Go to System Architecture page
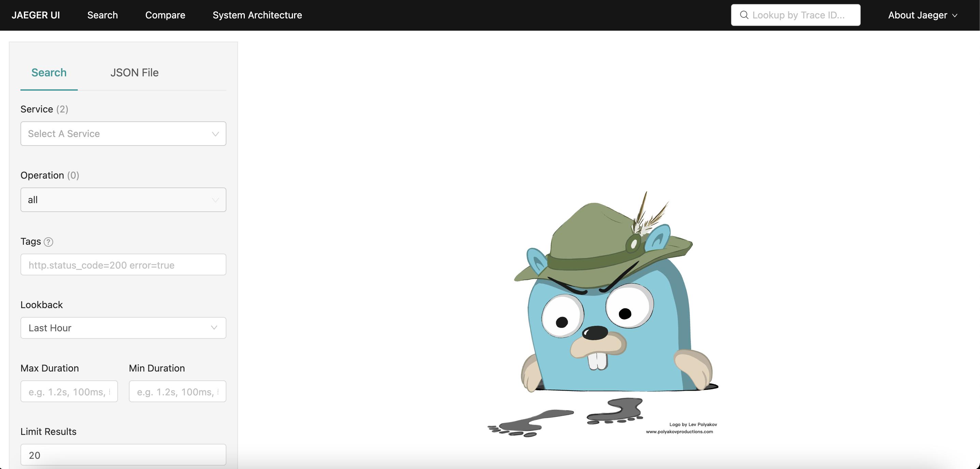The height and width of the screenshot is (469, 980). point(257,15)
